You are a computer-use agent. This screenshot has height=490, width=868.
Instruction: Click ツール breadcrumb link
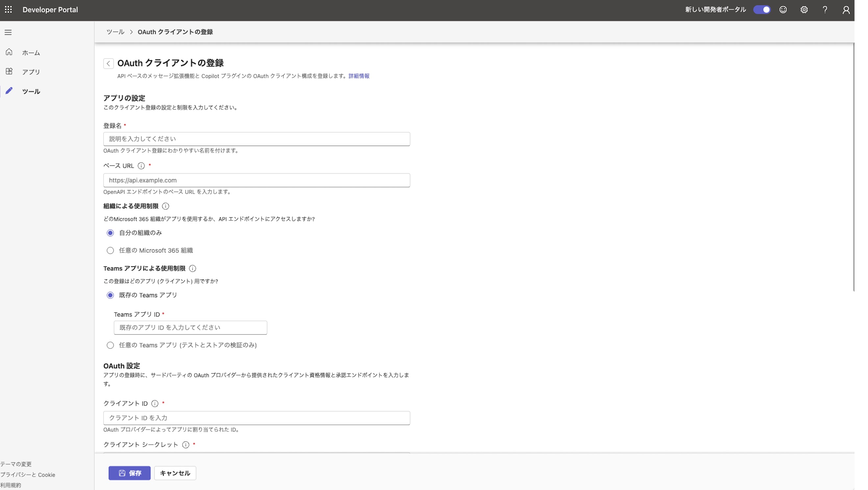tap(115, 32)
